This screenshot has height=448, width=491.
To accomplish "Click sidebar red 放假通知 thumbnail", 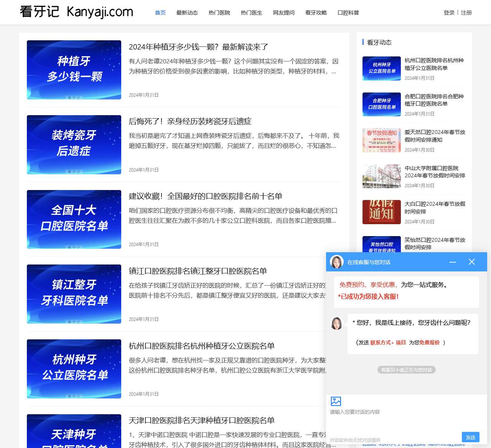I will point(382,212).
